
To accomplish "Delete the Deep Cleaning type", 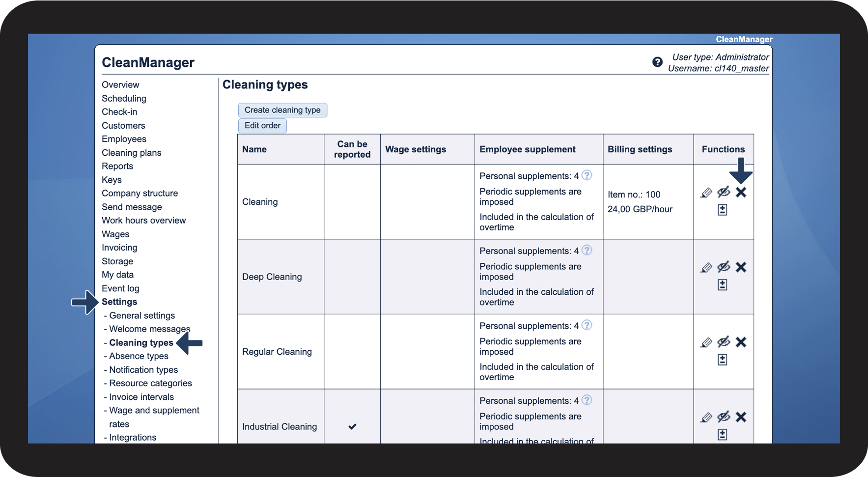I will coord(741,267).
